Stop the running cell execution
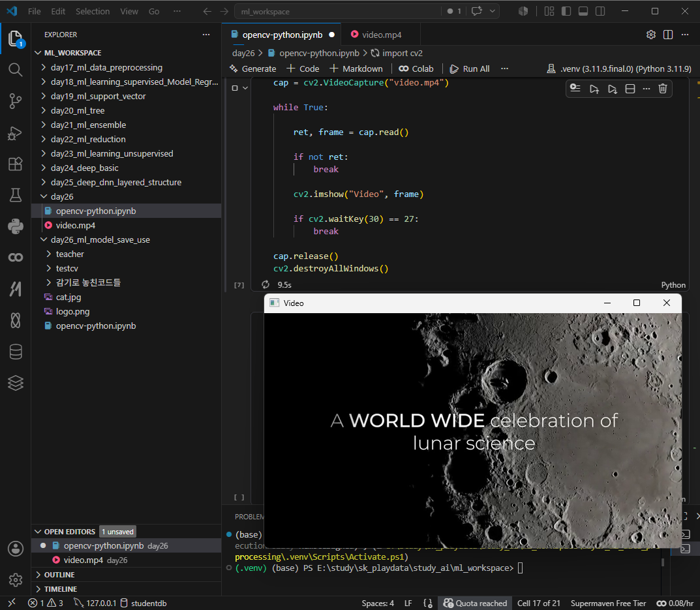 point(235,88)
